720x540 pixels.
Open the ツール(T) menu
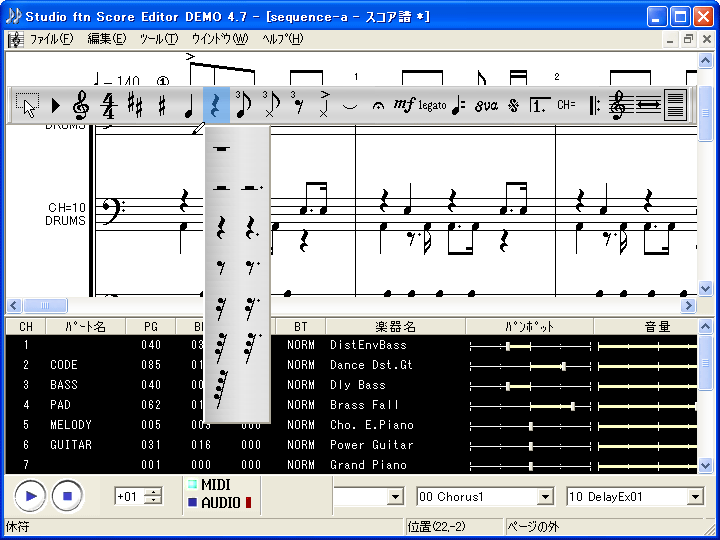(159, 39)
